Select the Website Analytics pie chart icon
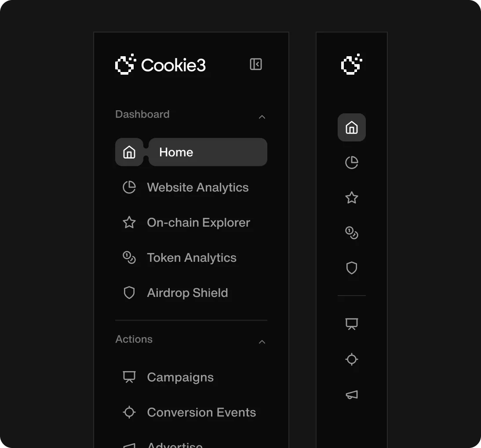 click(129, 187)
